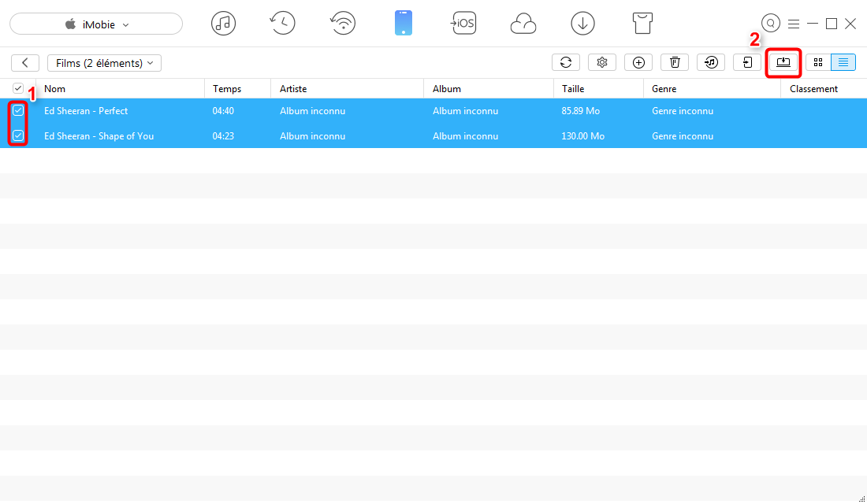The image size is (867, 504).
Task: Switch to grid thumbnail view
Action: coord(818,62)
